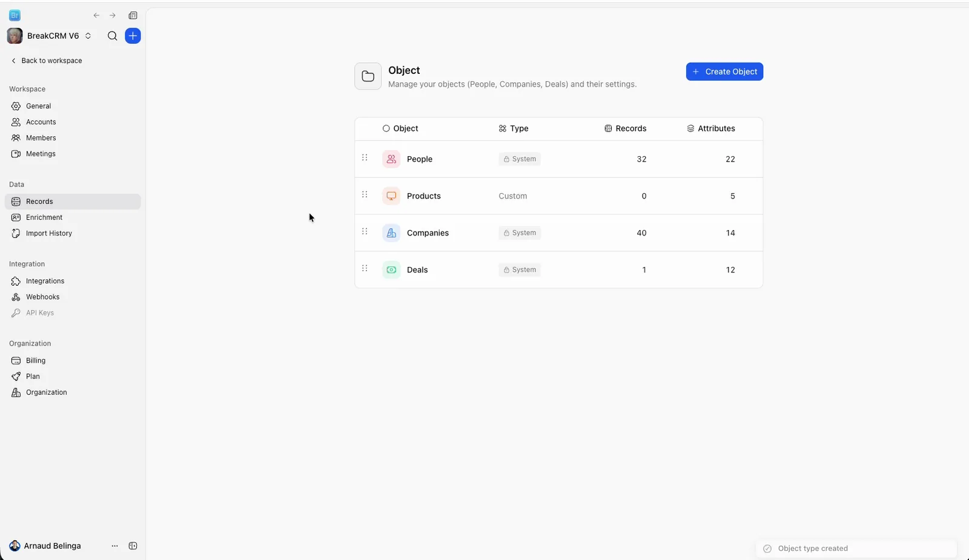This screenshot has width=969, height=560.
Task: Click the drag handle on People row
Action: coord(365,157)
